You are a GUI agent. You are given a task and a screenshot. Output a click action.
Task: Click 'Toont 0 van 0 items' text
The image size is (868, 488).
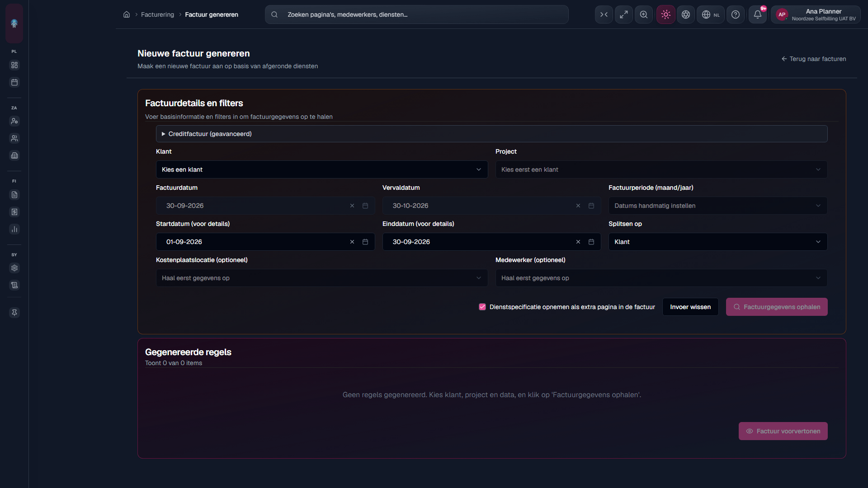(174, 363)
